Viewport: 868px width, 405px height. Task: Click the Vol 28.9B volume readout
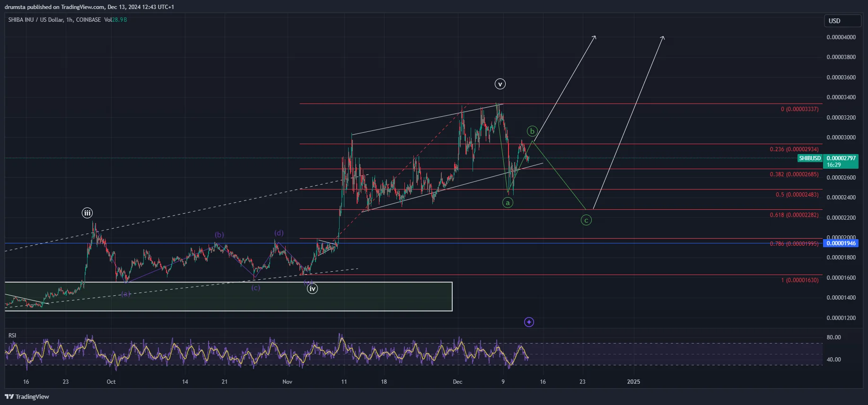point(115,20)
